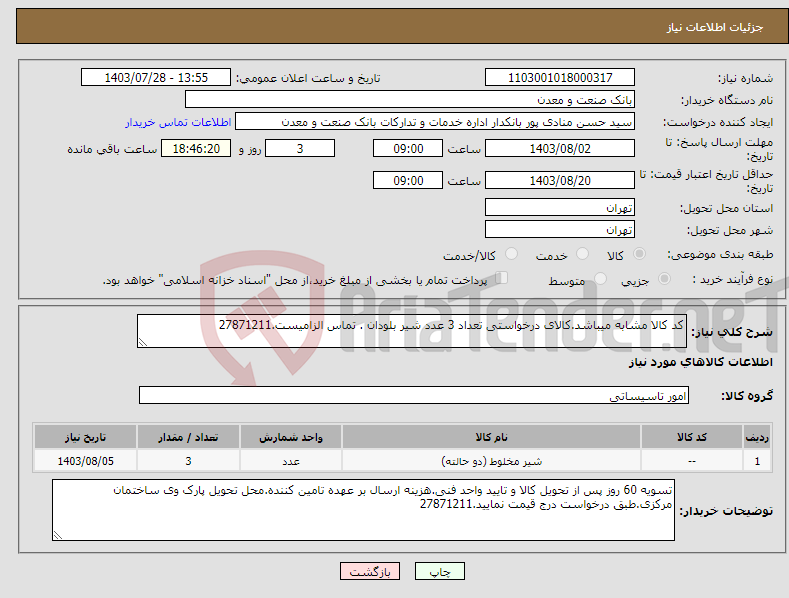Click the نام کالا column header
Image resolution: width=789 pixels, height=598 pixels.
pyautogui.click(x=491, y=437)
